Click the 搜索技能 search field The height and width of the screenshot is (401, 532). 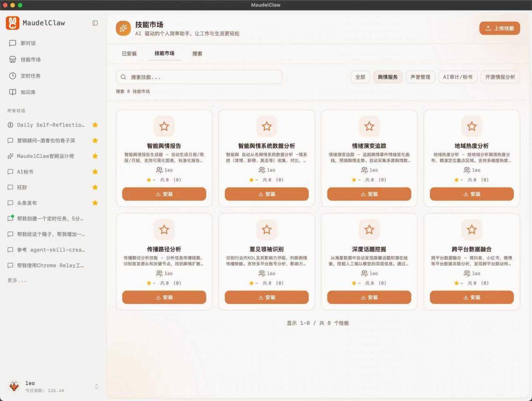coord(199,77)
